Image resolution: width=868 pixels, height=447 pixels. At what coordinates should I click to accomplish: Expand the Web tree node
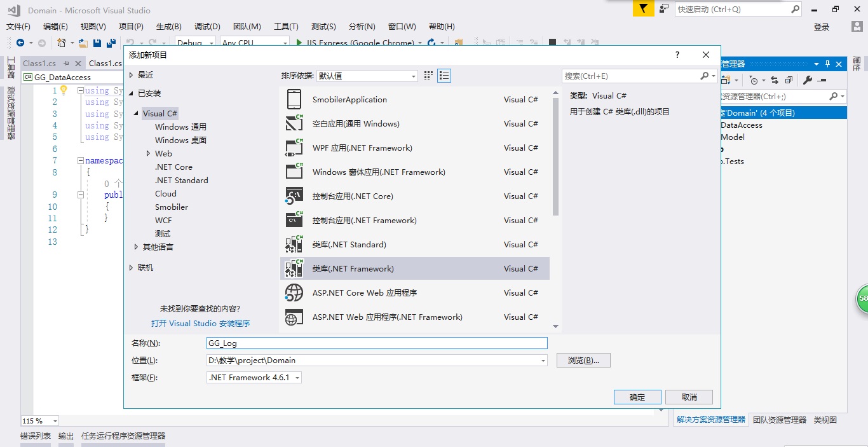pos(149,154)
